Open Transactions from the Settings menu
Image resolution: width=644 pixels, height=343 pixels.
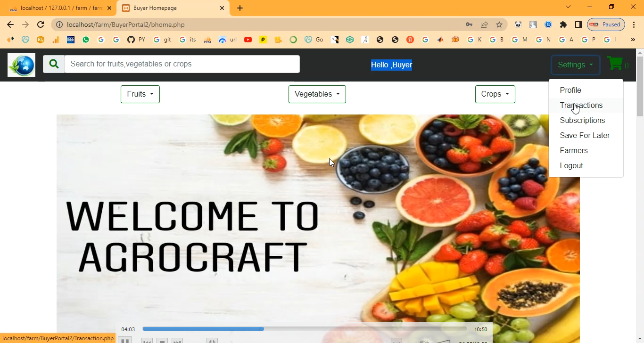pyautogui.click(x=586, y=106)
